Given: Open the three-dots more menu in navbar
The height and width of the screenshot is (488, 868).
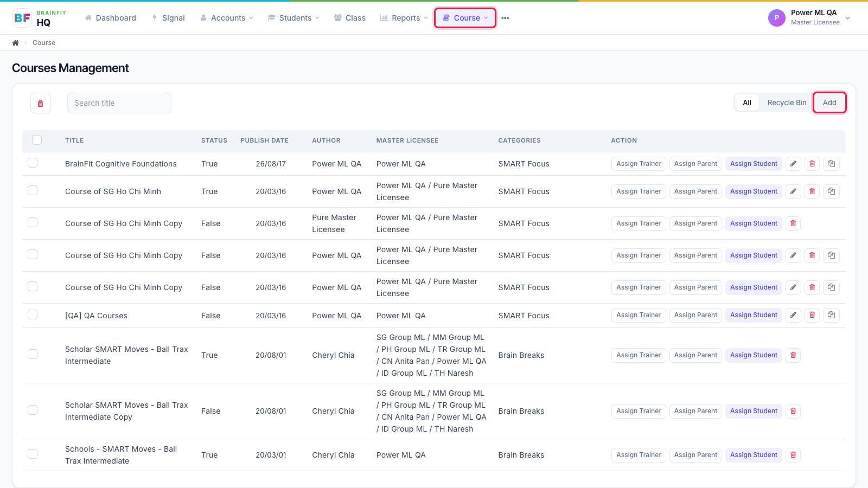Looking at the screenshot, I should [505, 18].
